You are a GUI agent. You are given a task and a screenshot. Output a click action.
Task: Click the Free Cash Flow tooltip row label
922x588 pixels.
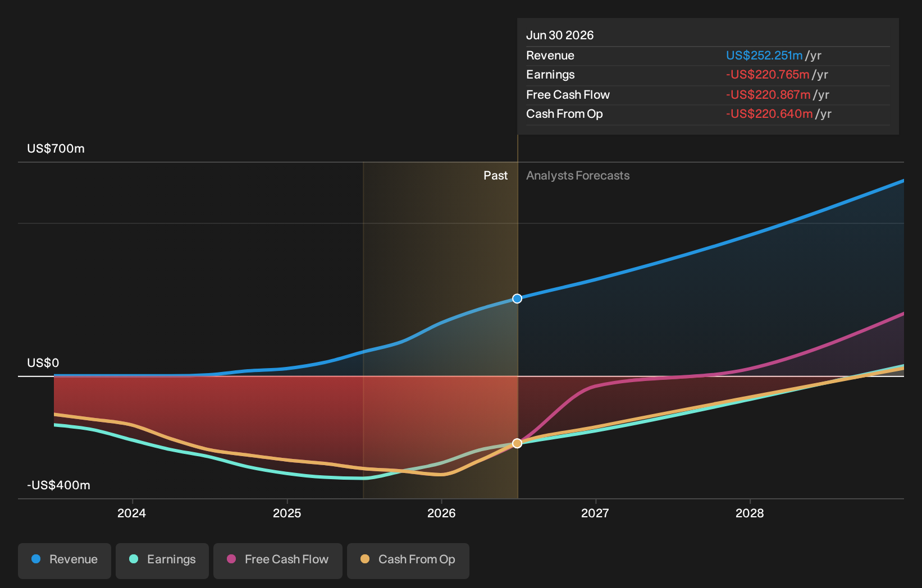click(x=568, y=95)
